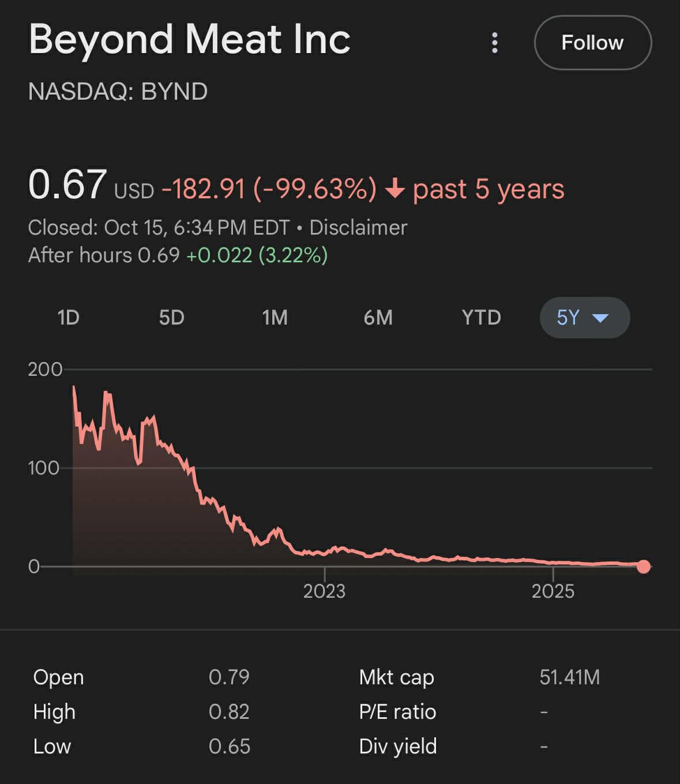
Task: Click the Mkt cap label
Action: tap(396, 677)
